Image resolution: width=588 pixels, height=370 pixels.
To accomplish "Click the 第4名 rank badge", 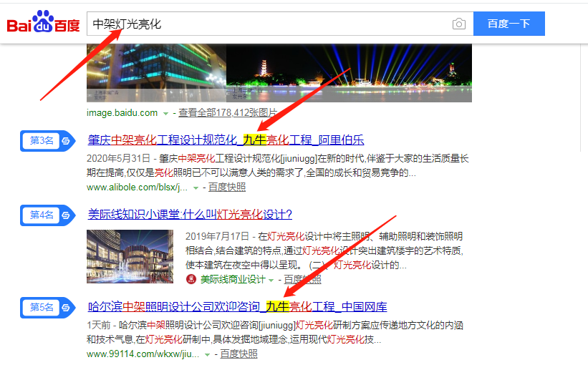I will point(48,215).
